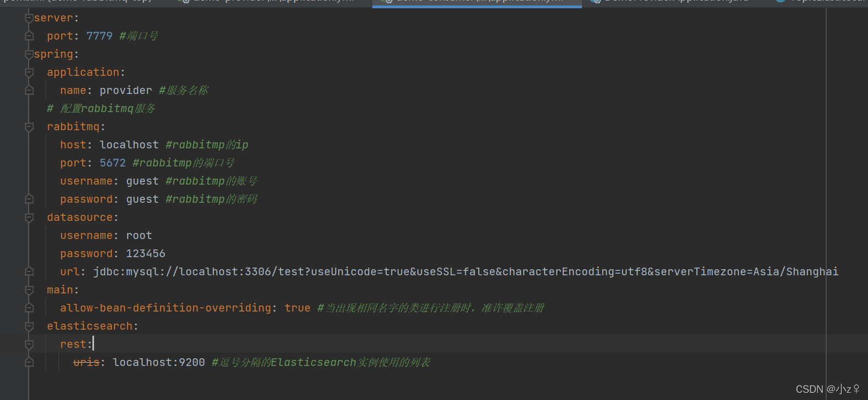Image resolution: width=868 pixels, height=400 pixels.
Task: Click the 'rabbitmq' key
Action: point(73,127)
